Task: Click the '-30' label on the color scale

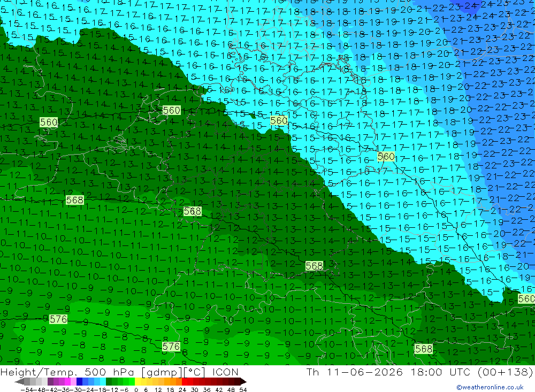Action: click(x=76, y=390)
